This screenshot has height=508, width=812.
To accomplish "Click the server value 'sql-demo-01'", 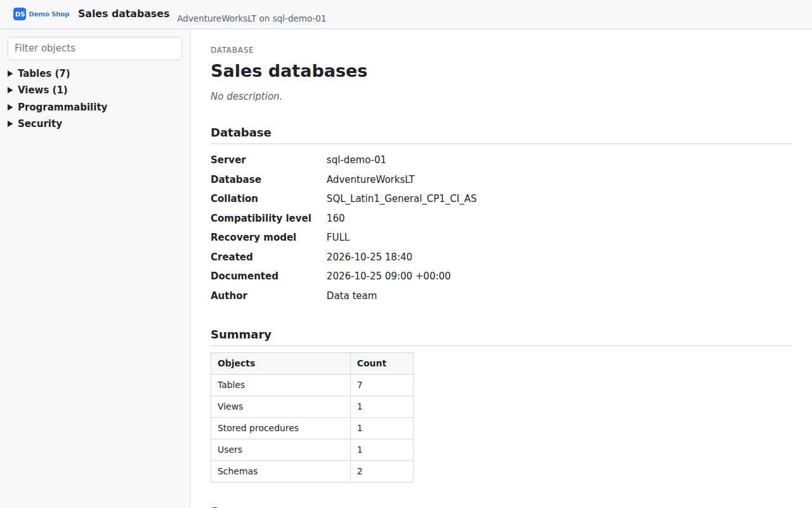I will click(357, 160).
